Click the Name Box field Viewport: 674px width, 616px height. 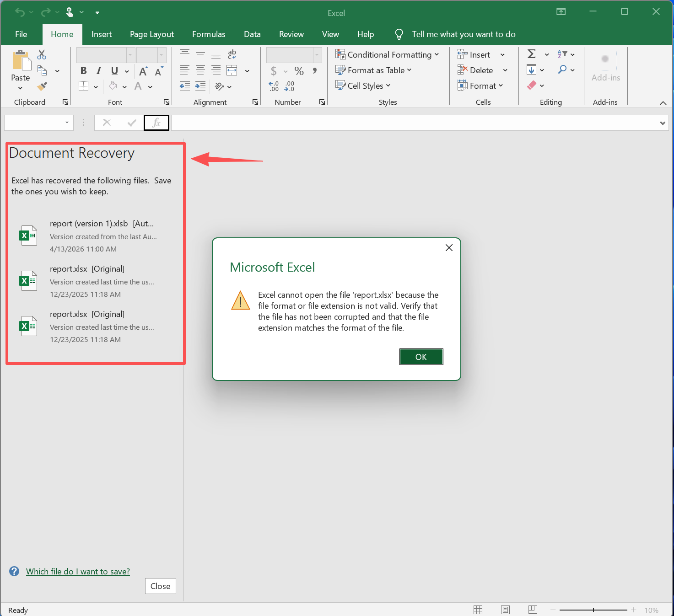pos(39,123)
